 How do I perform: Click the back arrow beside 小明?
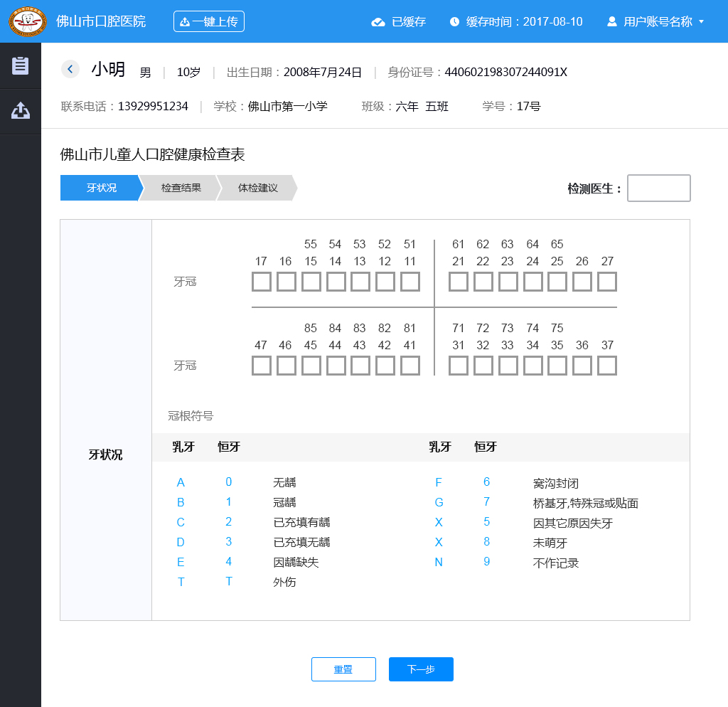[70, 69]
